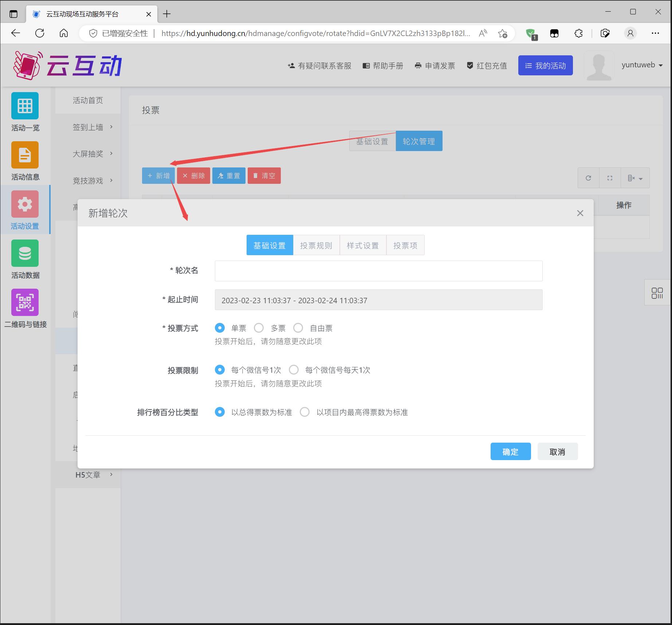Viewport: 672px width, 625px height.
Task: Click the 我的活动 button
Action: pos(545,66)
